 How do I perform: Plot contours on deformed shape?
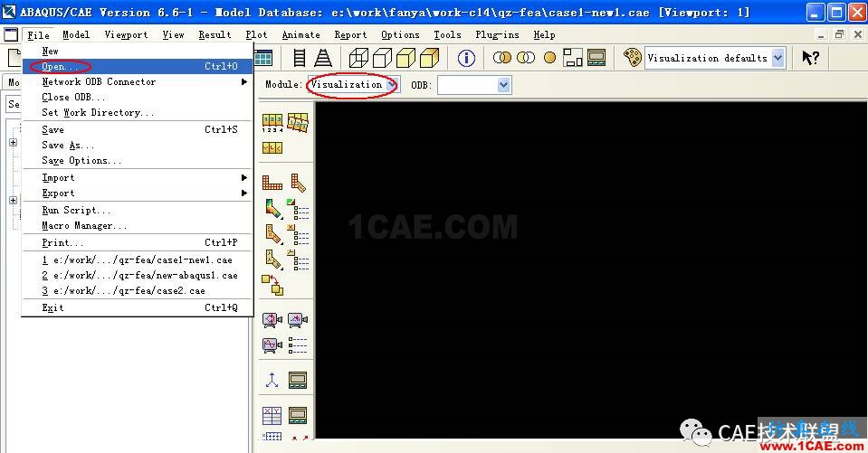272,210
